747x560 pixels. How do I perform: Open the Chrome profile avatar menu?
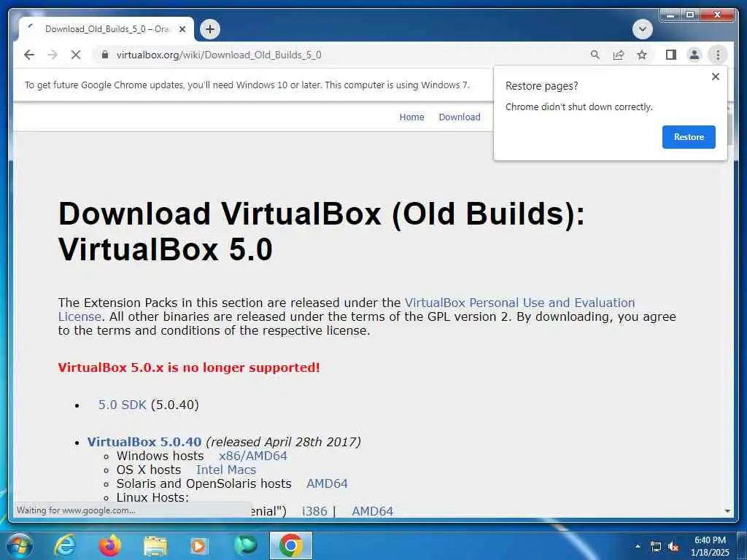click(694, 55)
